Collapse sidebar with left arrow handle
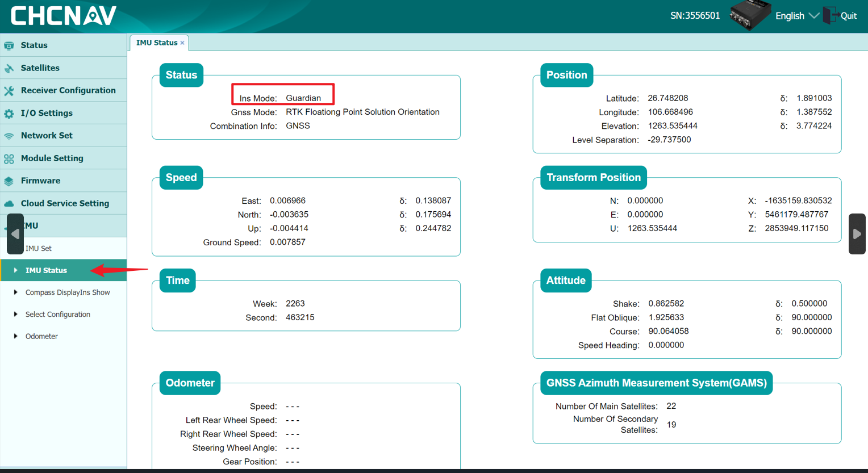Image resolution: width=868 pixels, height=473 pixels. point(15,234)
